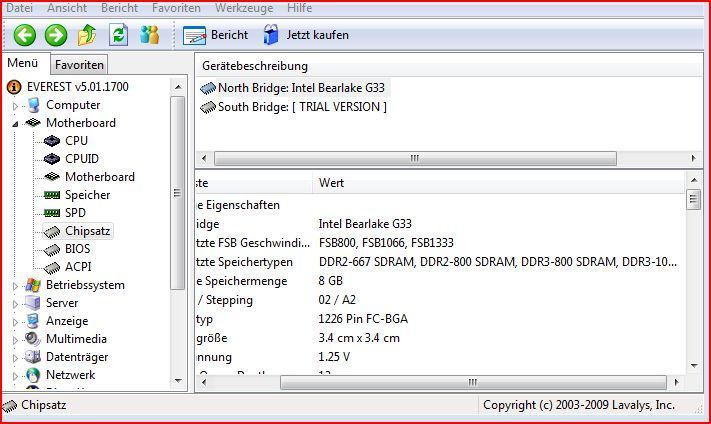This screenshot has height=424, width=711.
Task: Click Jetzt kaufen in the toolbar
Action: [307, 35]
